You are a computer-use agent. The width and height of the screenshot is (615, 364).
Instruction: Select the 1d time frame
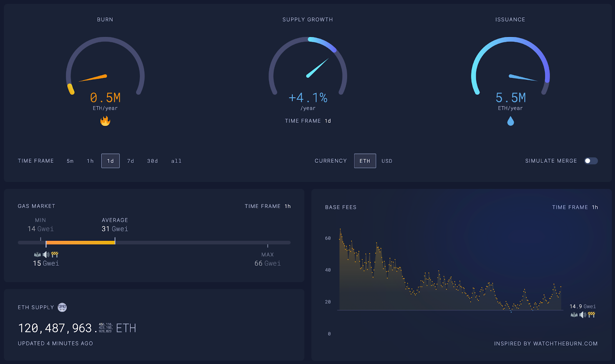point(110,161)
